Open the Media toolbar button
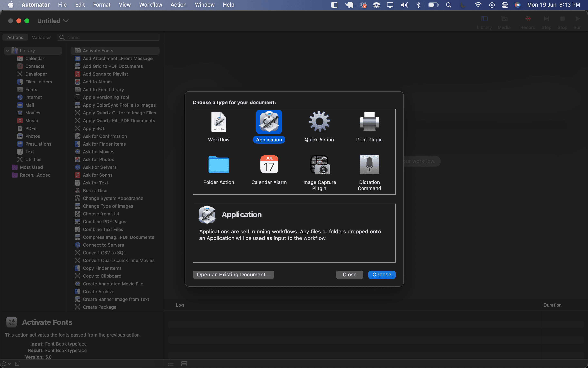 pyautogui.click(x=504, y=22)
